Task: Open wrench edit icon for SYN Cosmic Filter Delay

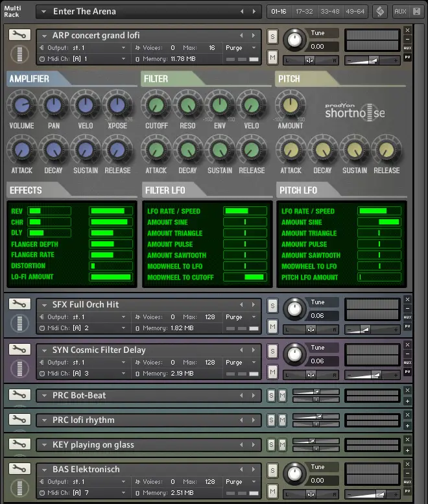Action: click(19, 349)
